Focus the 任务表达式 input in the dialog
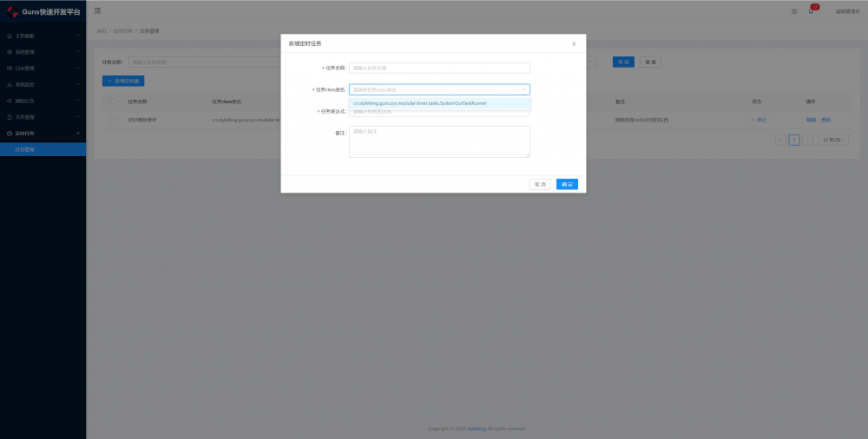 pos(439,111)
